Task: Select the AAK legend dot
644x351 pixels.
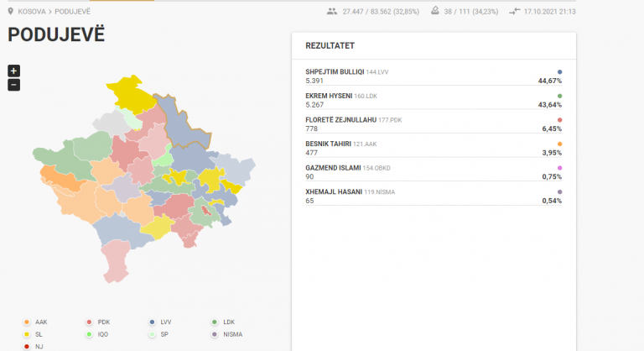Action: pyautogui.click(x=27, y=322)
